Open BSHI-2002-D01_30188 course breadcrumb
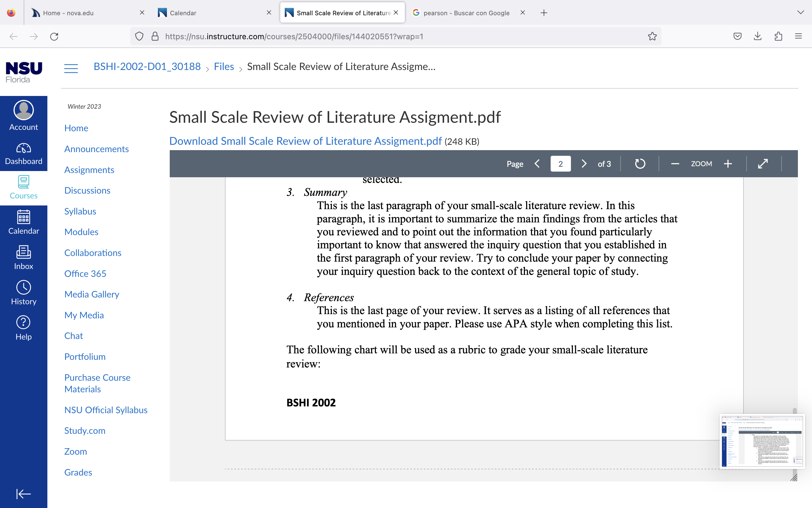 click(147, 67)
